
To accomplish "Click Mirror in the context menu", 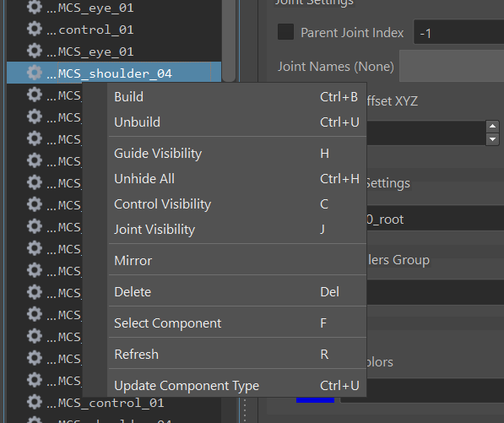I will (237, 261).
